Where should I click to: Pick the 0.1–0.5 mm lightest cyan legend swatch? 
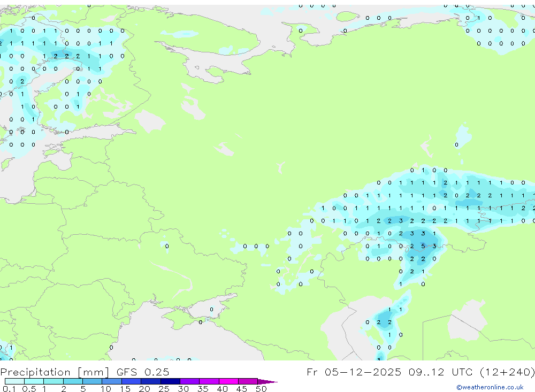click(14, 381)
